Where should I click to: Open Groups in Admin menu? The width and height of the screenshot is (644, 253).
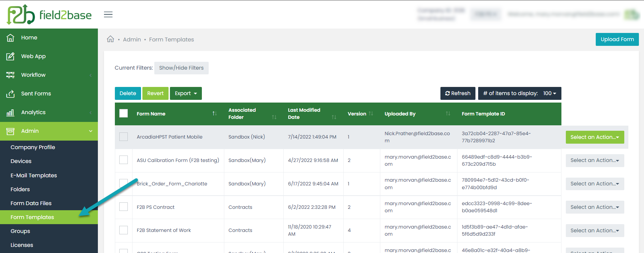(20, 231)
